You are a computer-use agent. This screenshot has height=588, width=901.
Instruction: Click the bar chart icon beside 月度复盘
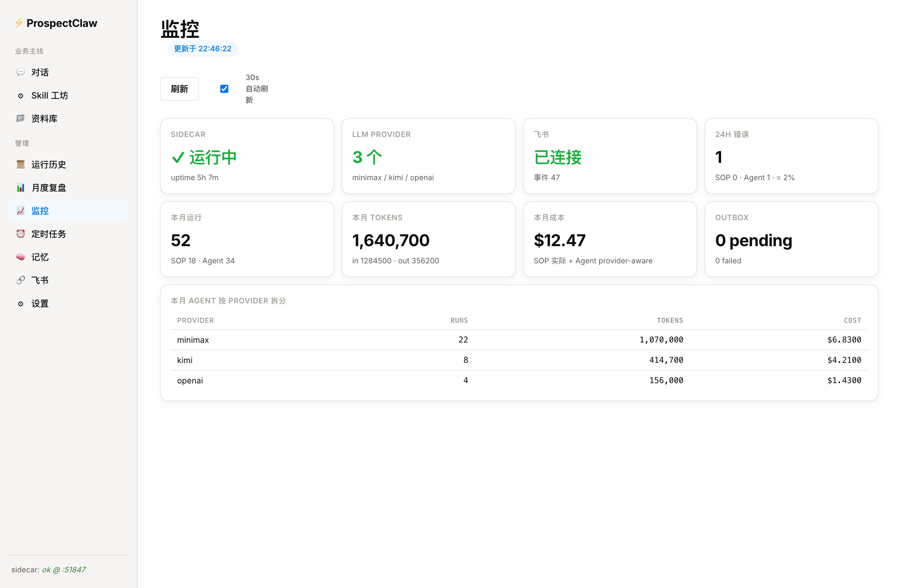tap(20, 188)
